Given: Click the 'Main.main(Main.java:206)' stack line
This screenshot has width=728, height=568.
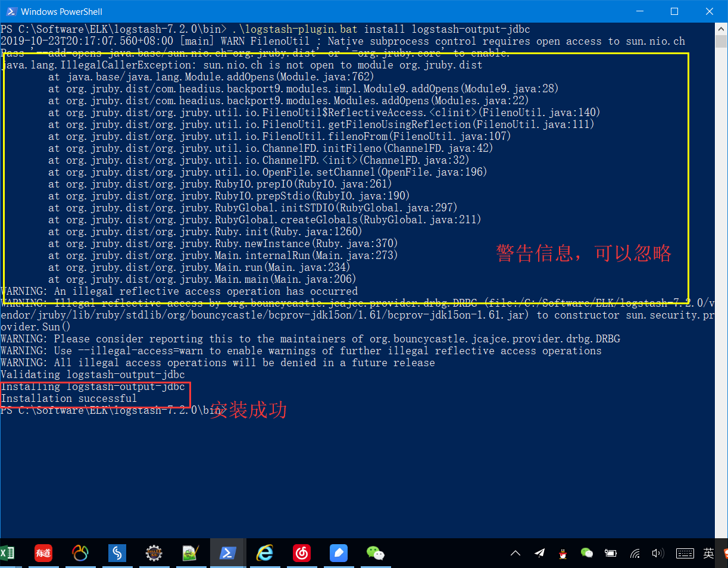Looking at the screenshot, I should point(202,279).
